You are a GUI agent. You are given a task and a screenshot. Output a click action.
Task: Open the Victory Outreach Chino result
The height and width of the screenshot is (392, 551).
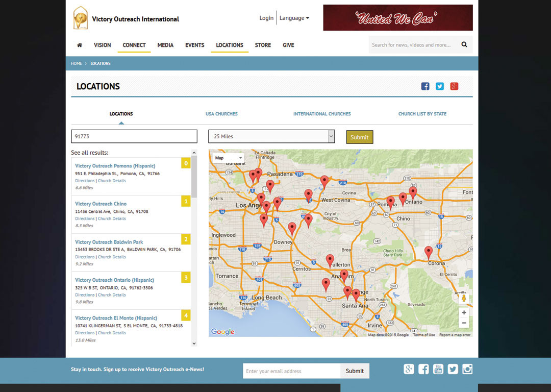[x=101, y=204]
